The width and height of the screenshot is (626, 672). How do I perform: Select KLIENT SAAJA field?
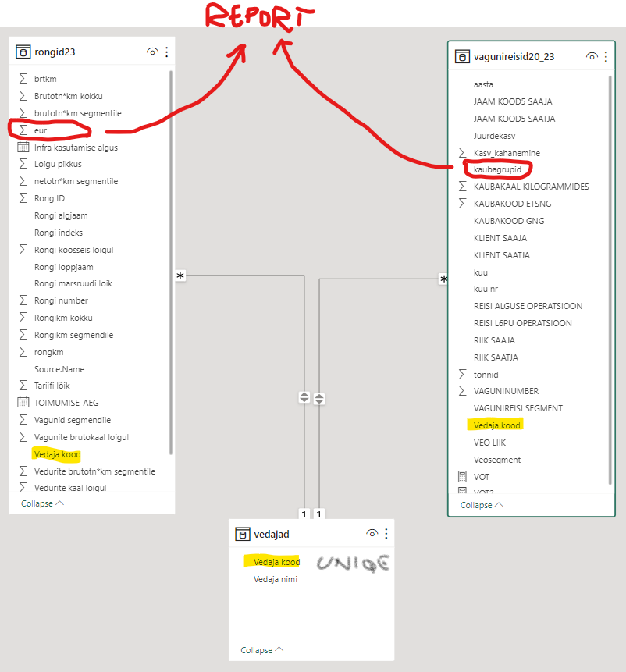[x=500, y=238]
